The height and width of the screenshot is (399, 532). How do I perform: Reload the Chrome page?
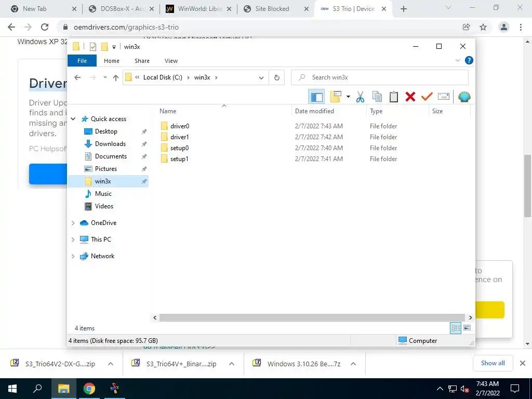click(x=45, y=27)
